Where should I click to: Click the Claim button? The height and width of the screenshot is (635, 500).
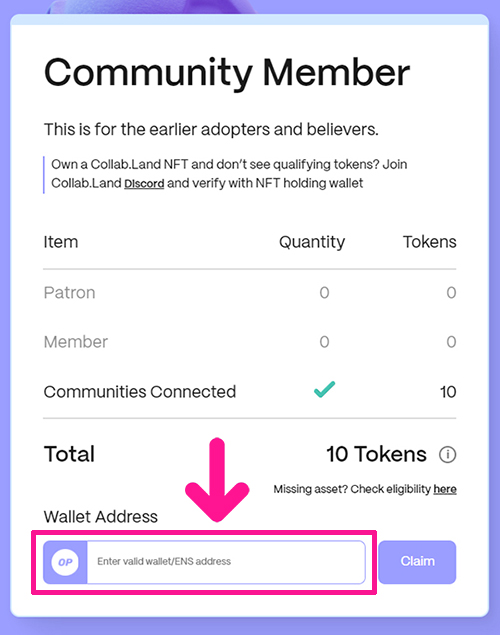tap(417, 562)
